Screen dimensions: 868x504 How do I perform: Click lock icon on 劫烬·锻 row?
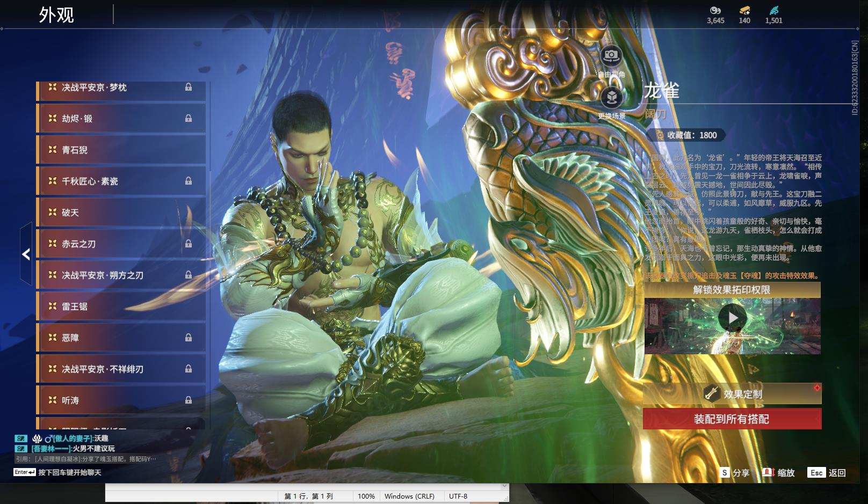click(x=189, y=118)
